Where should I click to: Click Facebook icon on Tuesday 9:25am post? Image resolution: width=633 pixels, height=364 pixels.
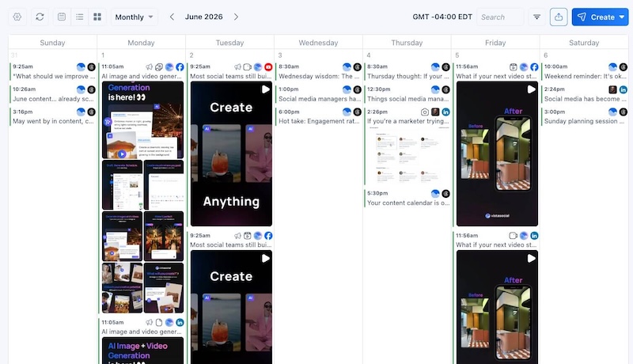tap(268, 236)
